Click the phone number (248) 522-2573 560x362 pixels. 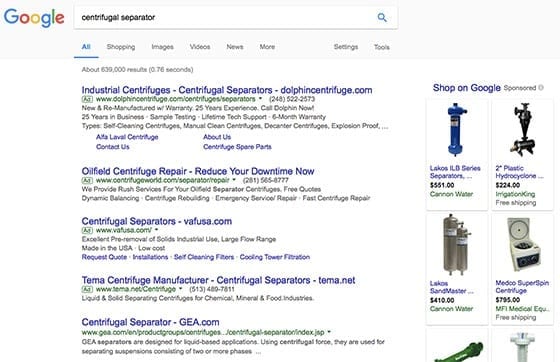point(292,99)
